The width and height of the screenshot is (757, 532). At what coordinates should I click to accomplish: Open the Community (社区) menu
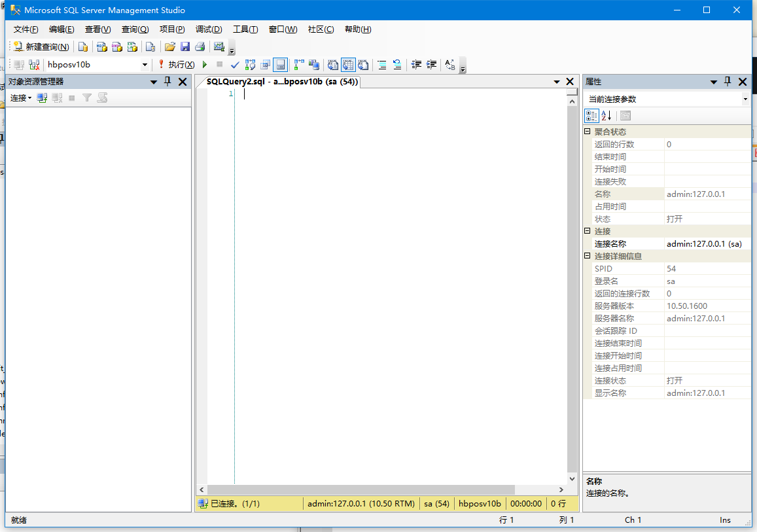pyautogui.click(x=321, y=29)
